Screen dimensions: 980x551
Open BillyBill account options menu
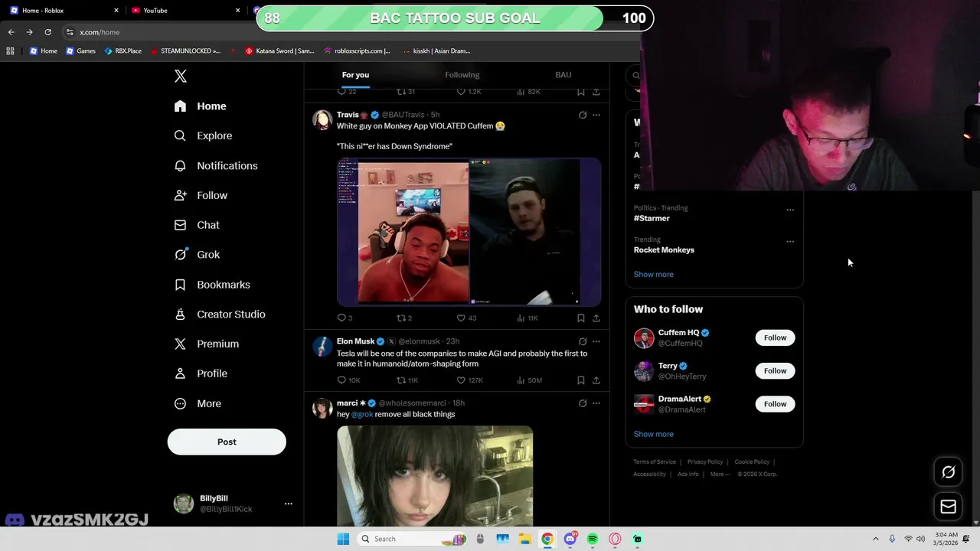pyautogui.click(x=289, y=504)
